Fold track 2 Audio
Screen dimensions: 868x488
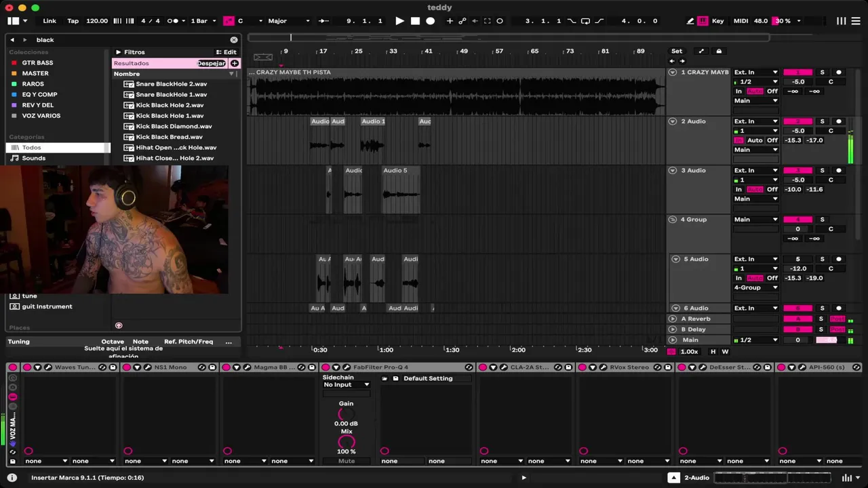(x=673, y=121)
